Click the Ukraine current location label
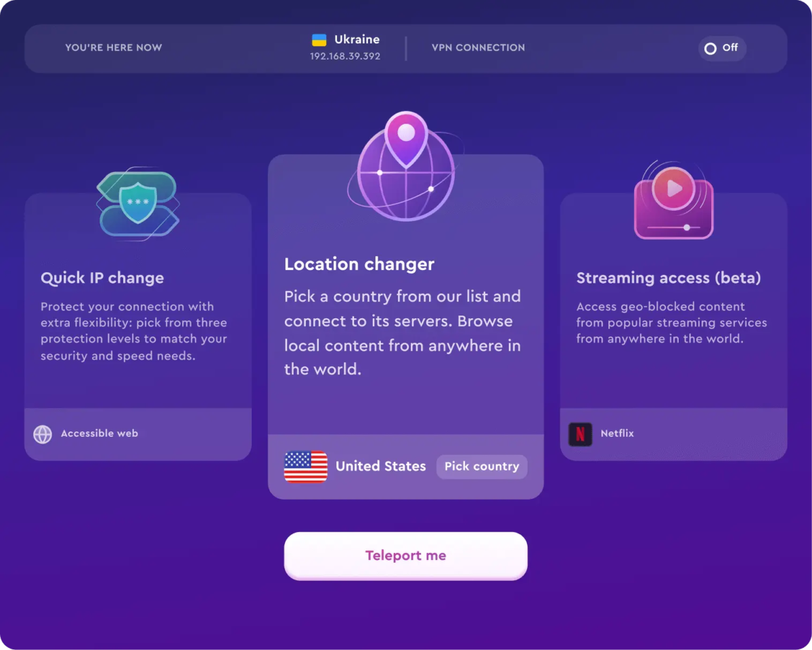 (357, 39)
